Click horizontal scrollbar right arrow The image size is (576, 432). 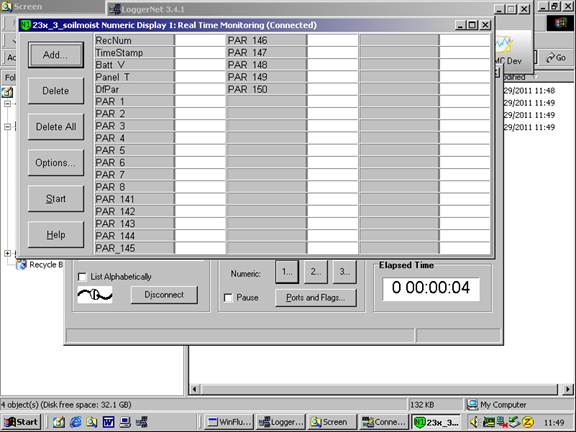click(568, 389)
